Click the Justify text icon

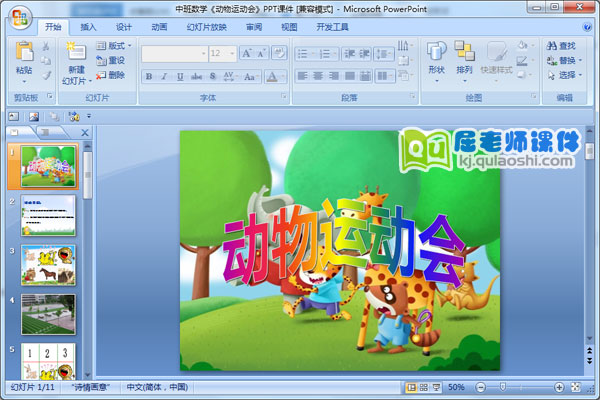pyautogui.click(x=349, y=76)
